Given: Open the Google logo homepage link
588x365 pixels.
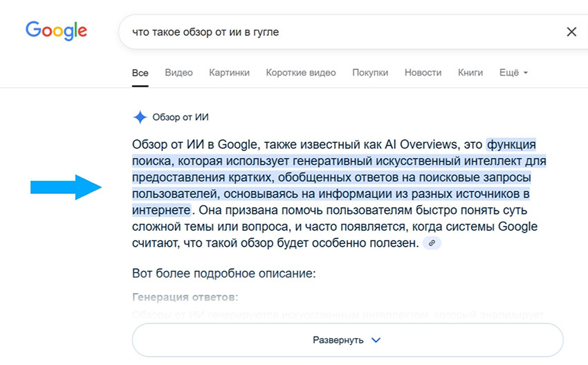Looking at the screenshot, I should [56, 30].
